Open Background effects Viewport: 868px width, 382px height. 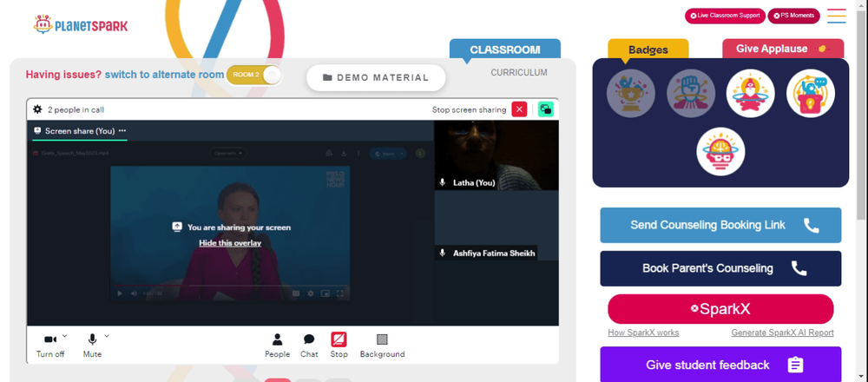click(x=382, y=346)
